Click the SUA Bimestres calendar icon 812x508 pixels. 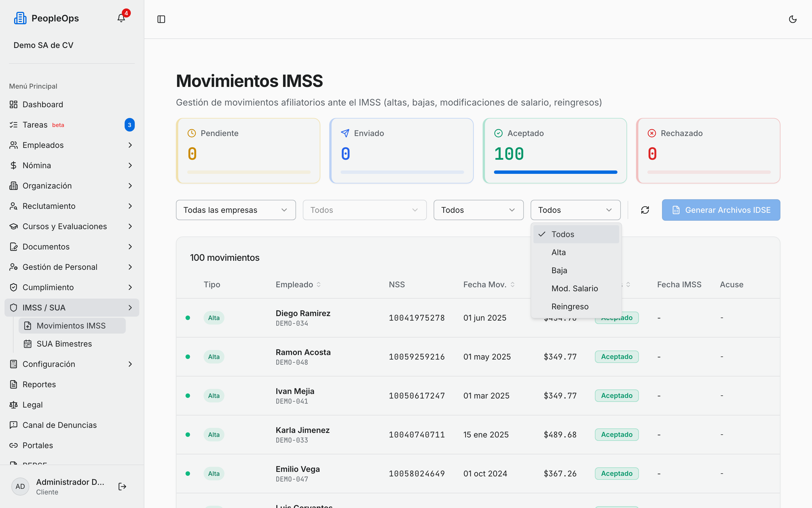[x=28, y=344]
